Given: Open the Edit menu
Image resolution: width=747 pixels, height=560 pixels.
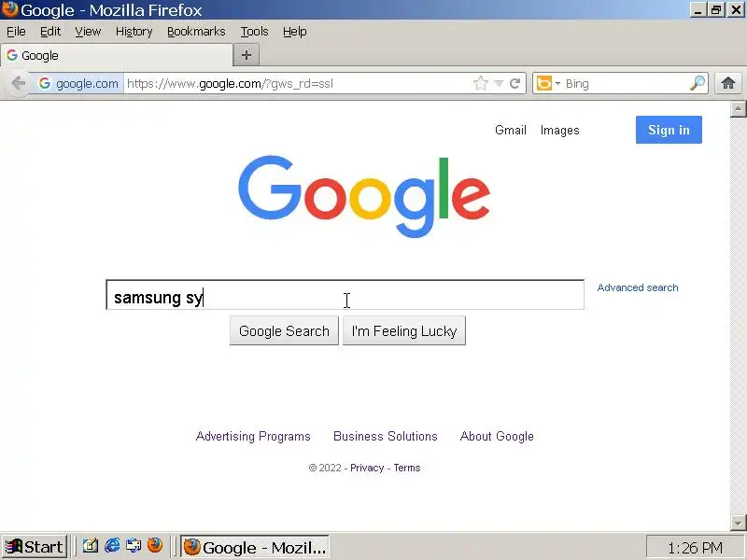Looking at the screenshot, I should point(50,32).
